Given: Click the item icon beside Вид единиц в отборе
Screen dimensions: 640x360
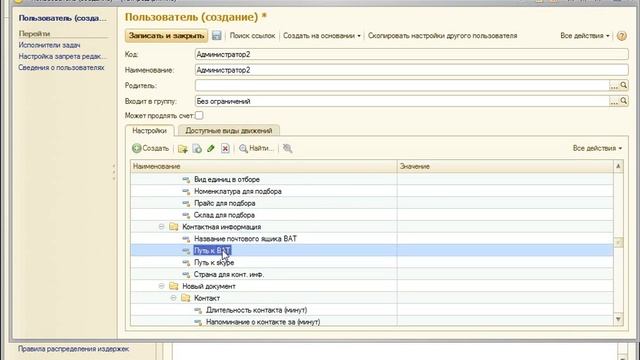Looking at the screenshot, I should point(186,179).
